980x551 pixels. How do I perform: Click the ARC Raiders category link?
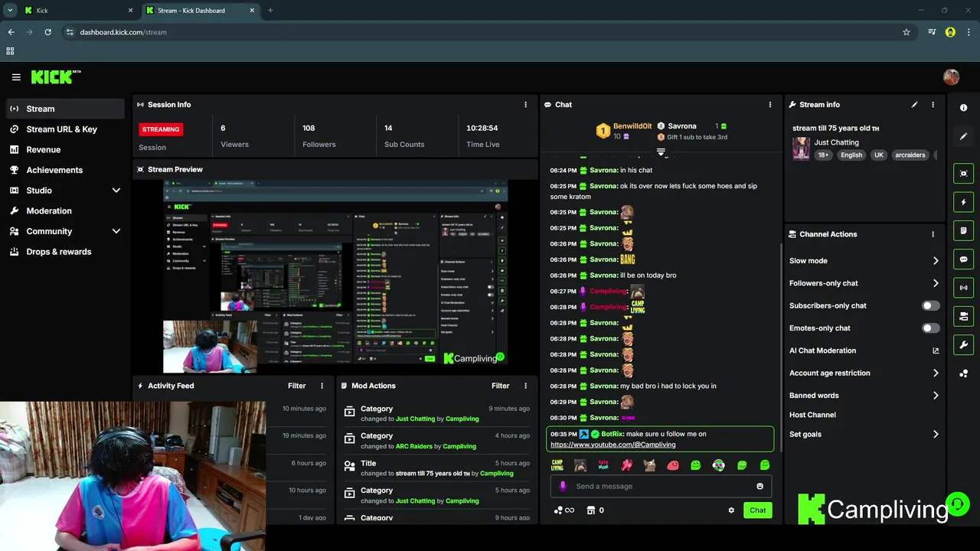pyautogui.click(x=413, y=446)
